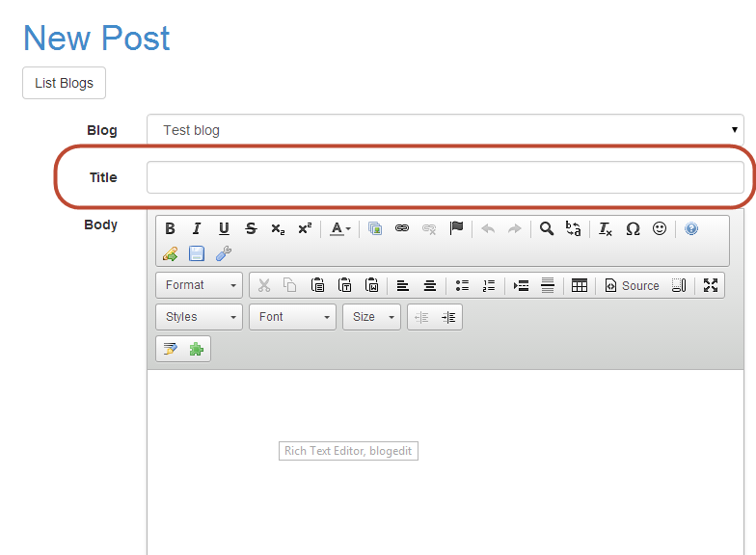This screenshot has width=756, height=555.
Task: Open the text color picker
Action: click(340, 228)
